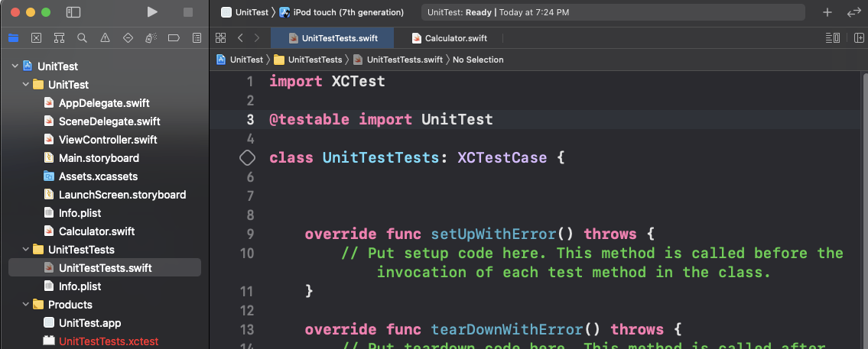The image size is (868, 349).
Task: Switch to Calculator.swift tab
Action: tap(449, 38)
